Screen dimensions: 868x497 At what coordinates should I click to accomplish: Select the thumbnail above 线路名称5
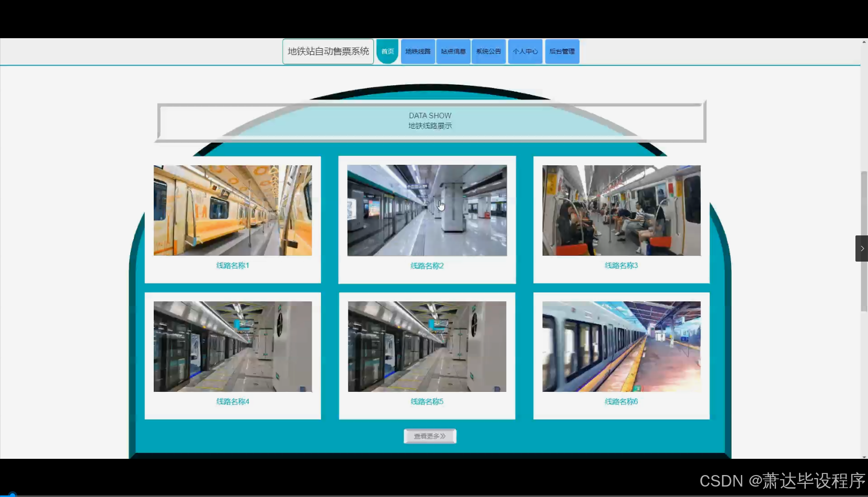pos(427,346)
